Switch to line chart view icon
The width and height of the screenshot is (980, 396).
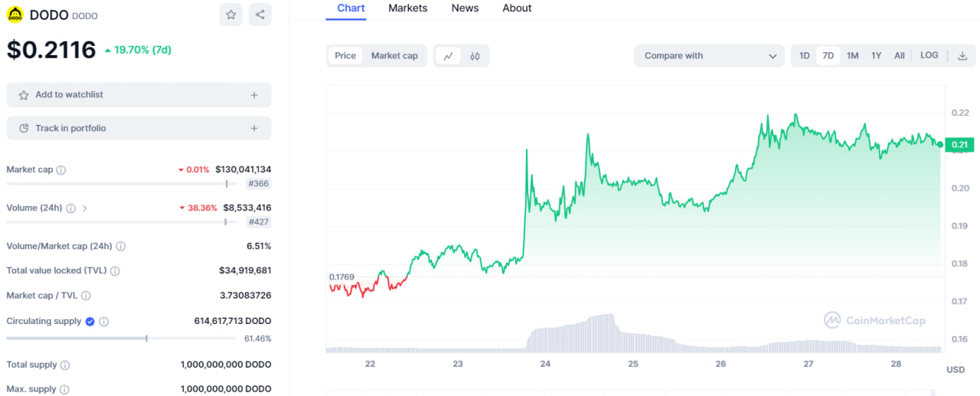(x=448, y=56)
